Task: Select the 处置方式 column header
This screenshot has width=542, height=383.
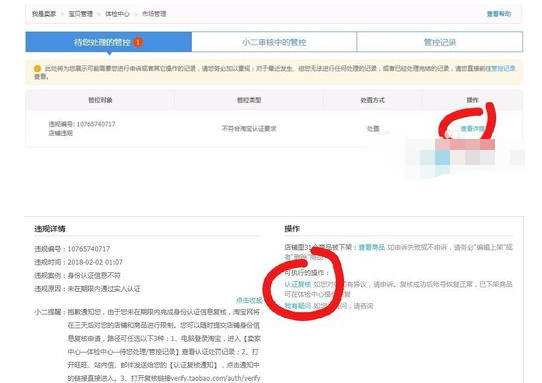Action: [x=372, y=100]
